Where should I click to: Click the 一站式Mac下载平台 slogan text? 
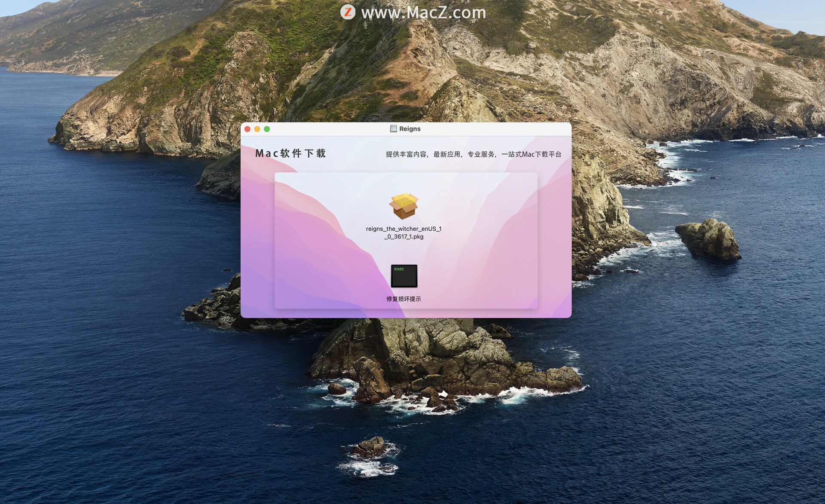531,154
